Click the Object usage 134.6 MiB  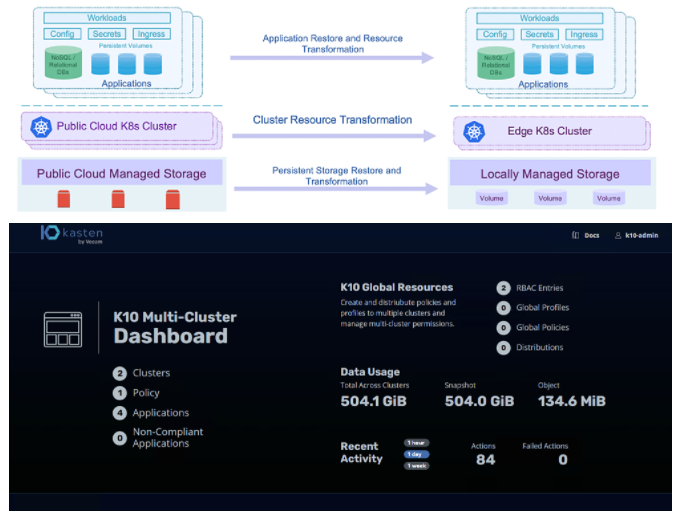point(572,401)
